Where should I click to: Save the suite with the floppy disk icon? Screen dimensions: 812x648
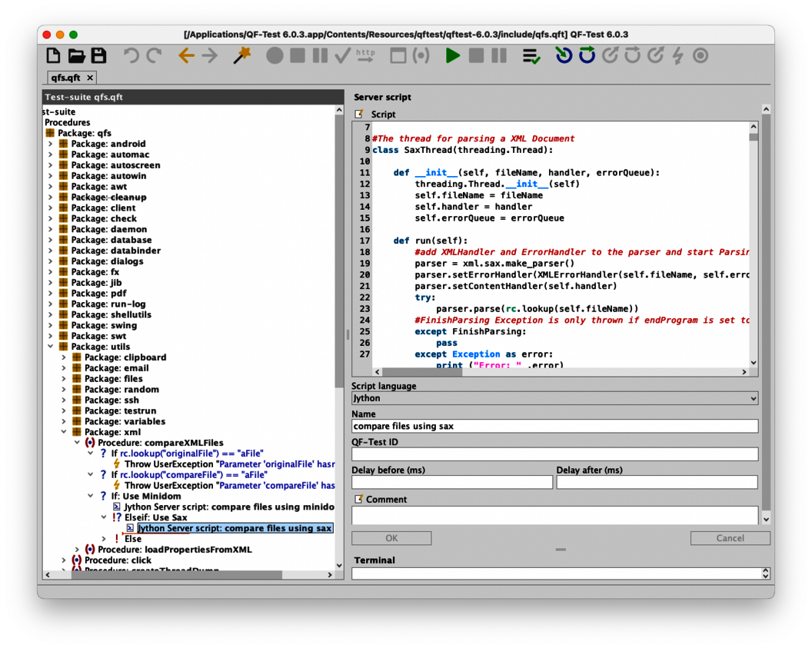coord(98,55)
